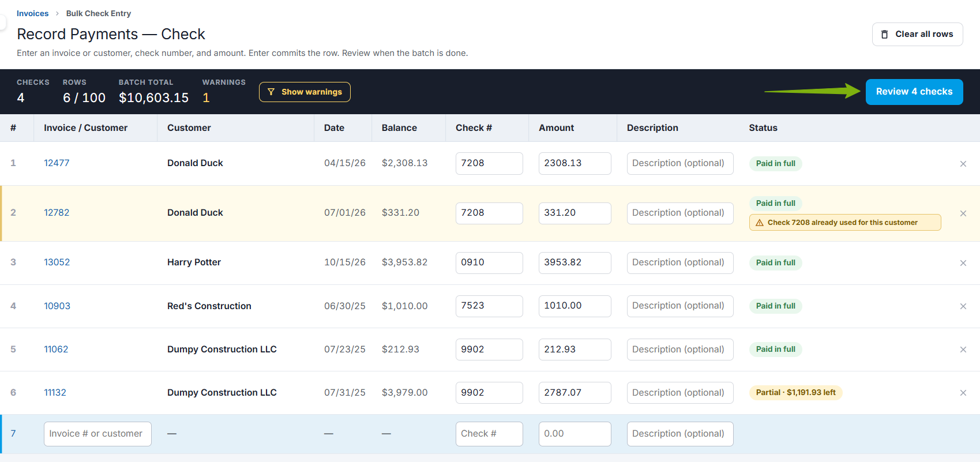
Task: Remove row 2 for invoice 12782
Action: pyautogui.click(x=963, y=213)
